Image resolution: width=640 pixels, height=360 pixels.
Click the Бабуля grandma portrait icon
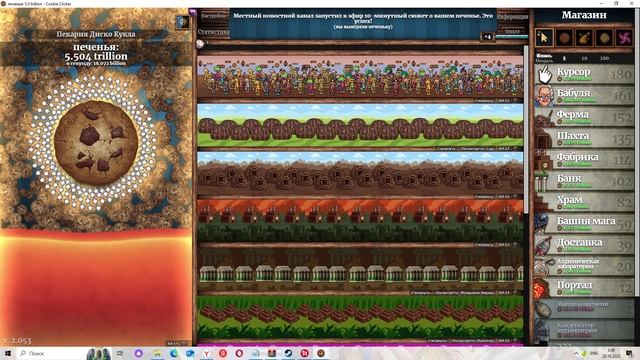point(544,96)
